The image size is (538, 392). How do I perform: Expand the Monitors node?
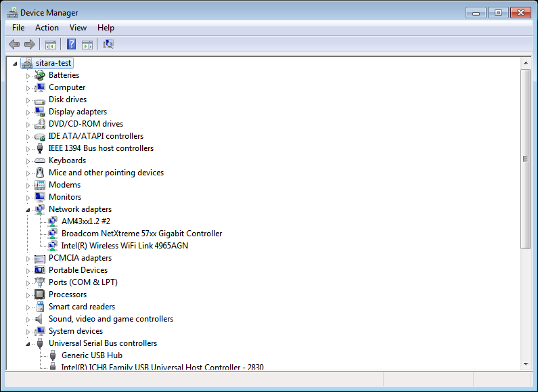coord(28,198)
